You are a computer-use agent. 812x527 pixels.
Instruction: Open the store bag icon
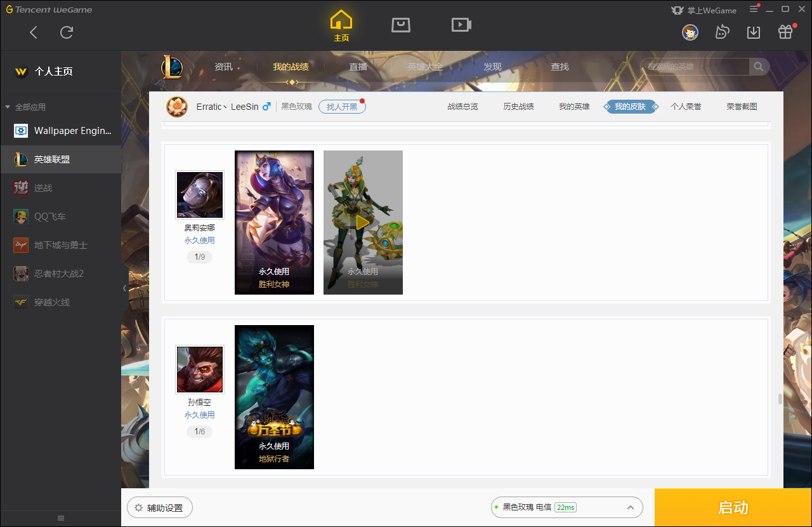click(x=401, y=25)
